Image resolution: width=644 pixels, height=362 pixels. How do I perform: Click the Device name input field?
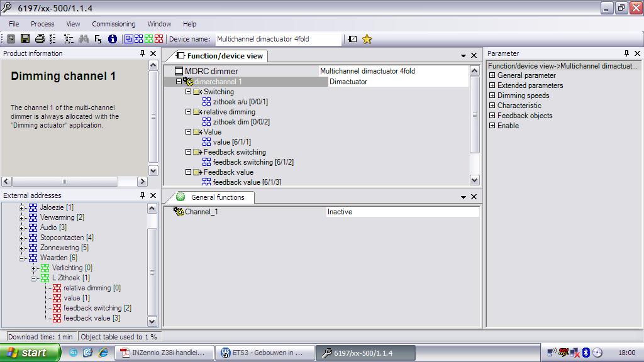click(278, 39)
